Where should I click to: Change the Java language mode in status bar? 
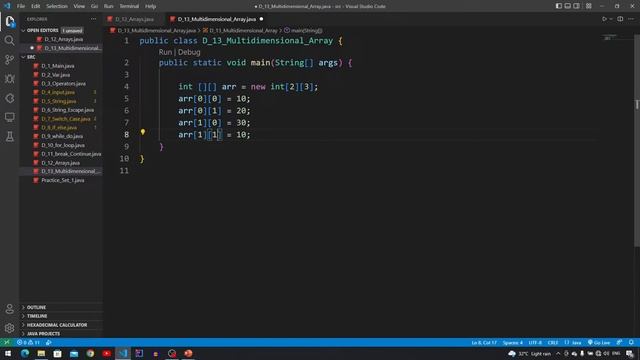coord(576,342)
